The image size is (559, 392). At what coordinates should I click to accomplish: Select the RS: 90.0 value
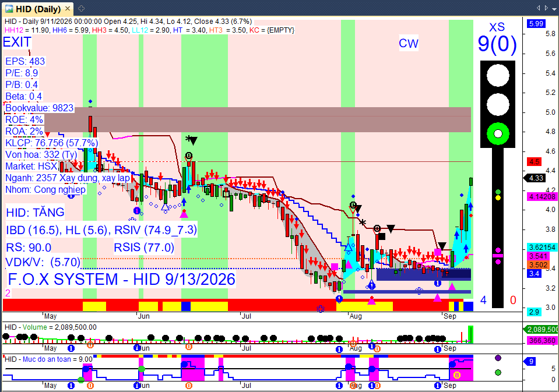tap(29, 248)
